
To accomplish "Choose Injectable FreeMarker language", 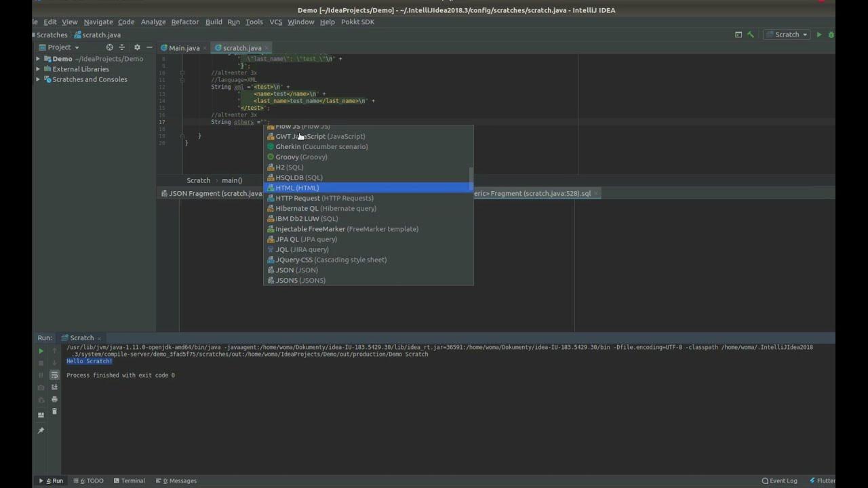I will click(x=368, y=229).
